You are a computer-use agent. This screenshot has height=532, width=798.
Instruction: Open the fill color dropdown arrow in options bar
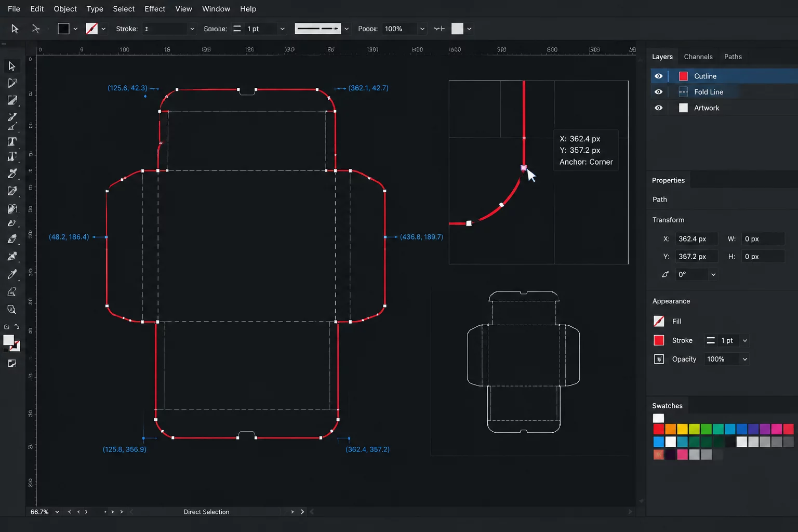[75, 29]
